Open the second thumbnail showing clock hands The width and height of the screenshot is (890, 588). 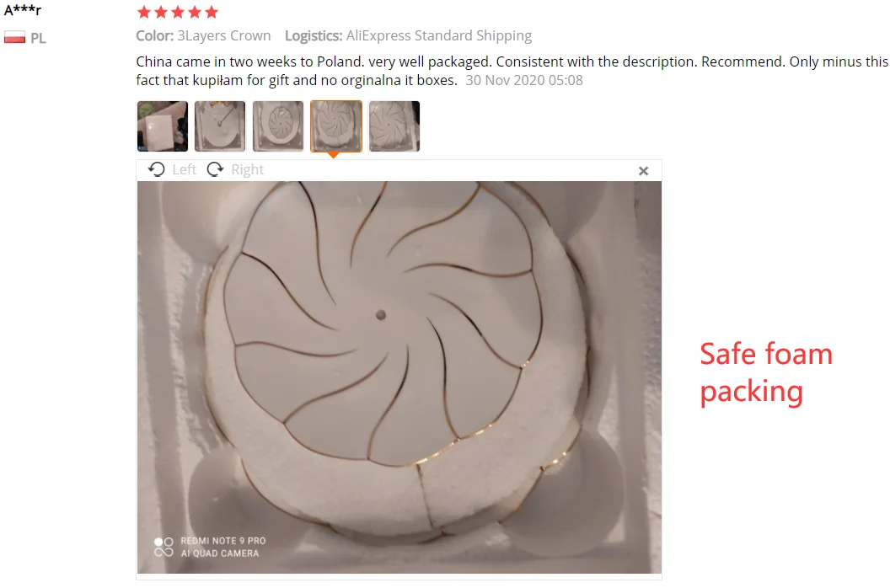(x=220, y=126)
